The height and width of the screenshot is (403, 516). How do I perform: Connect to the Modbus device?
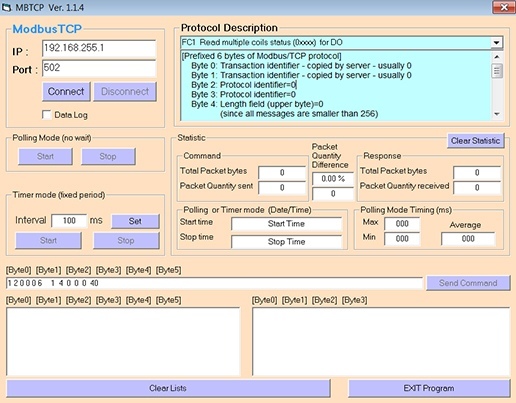tap(66, 92)
